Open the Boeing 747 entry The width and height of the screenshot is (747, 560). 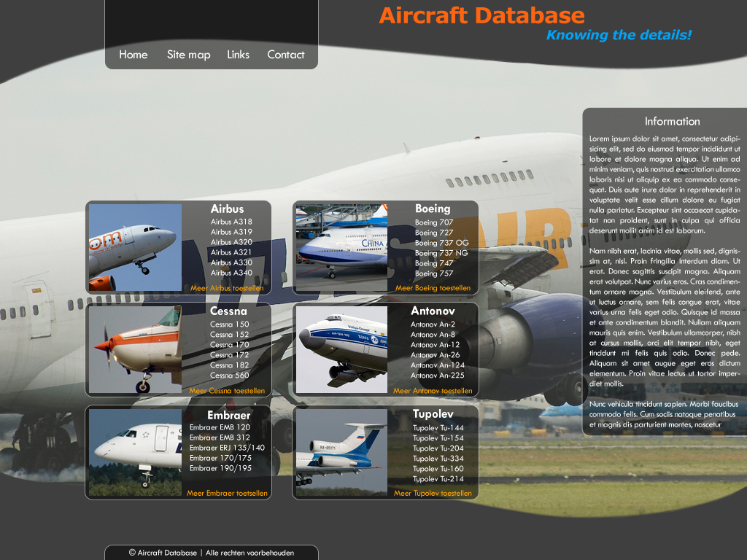point(433,263)
